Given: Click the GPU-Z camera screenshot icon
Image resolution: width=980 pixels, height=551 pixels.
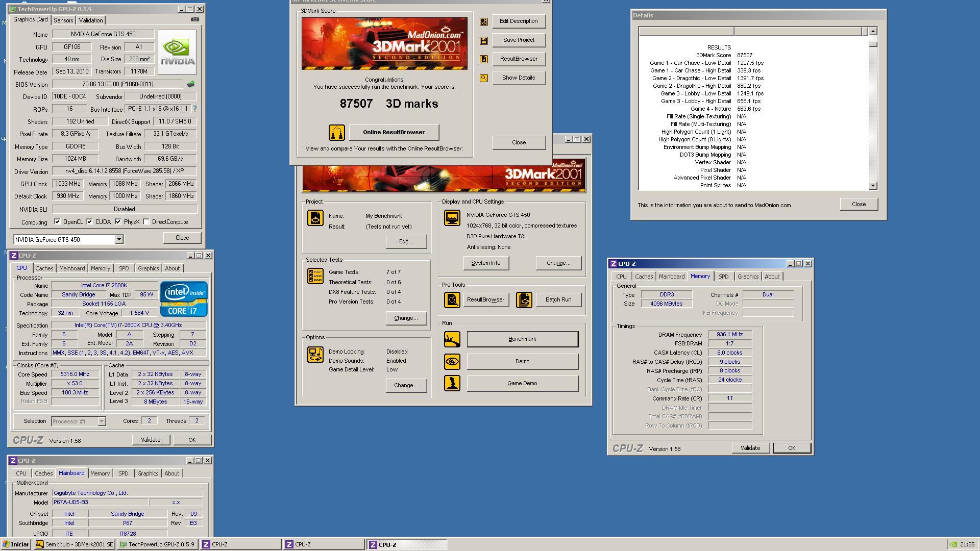Looking at the screenshot, I should coord(195,19).
